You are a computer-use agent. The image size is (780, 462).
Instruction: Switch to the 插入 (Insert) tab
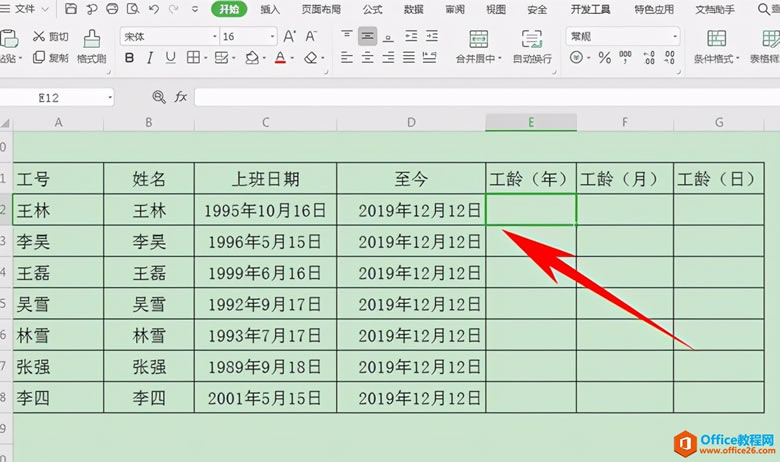coord(270,9)
